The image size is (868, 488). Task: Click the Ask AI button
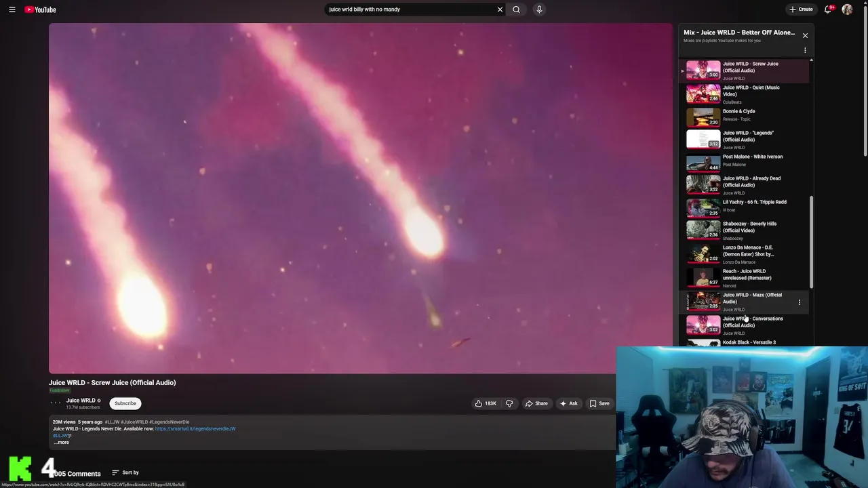[x=568, y=403]
